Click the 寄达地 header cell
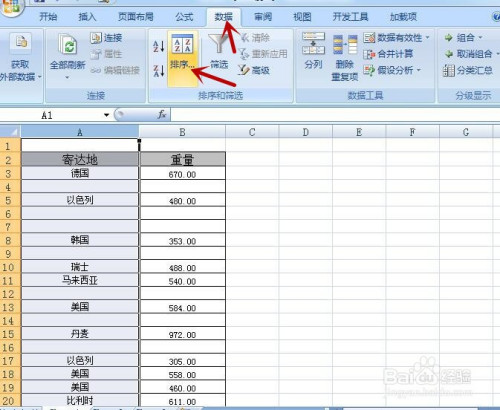This screenshot has height=410, width=500. point(80,159)
